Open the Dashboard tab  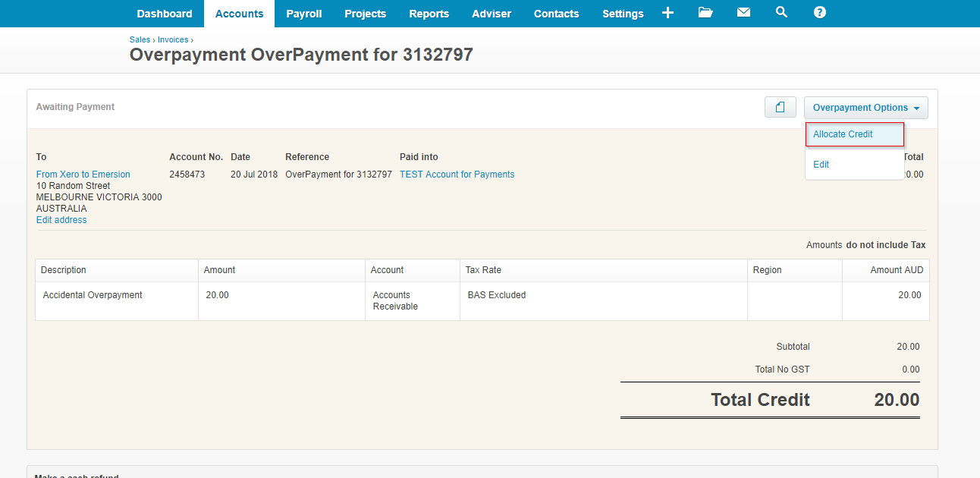pos(165,14)
